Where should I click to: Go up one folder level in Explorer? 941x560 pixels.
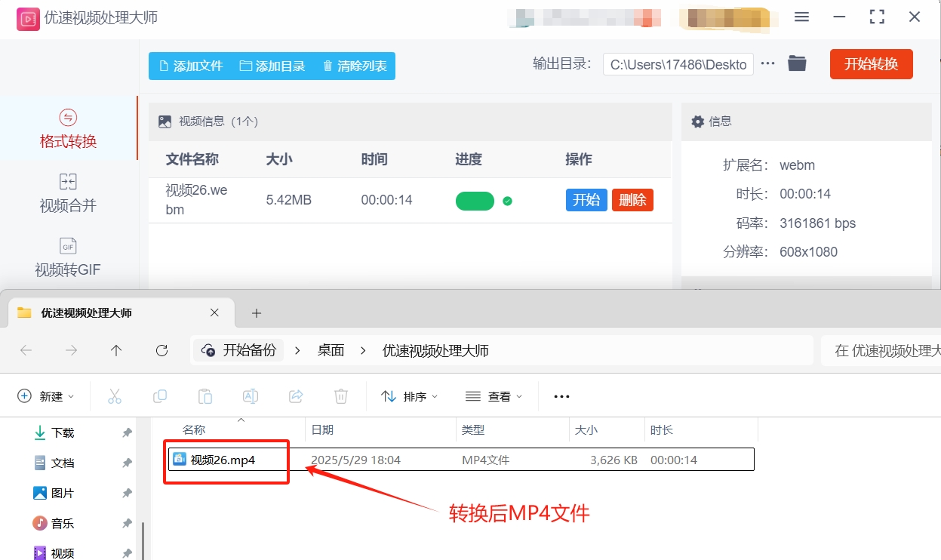pos(116,350)
